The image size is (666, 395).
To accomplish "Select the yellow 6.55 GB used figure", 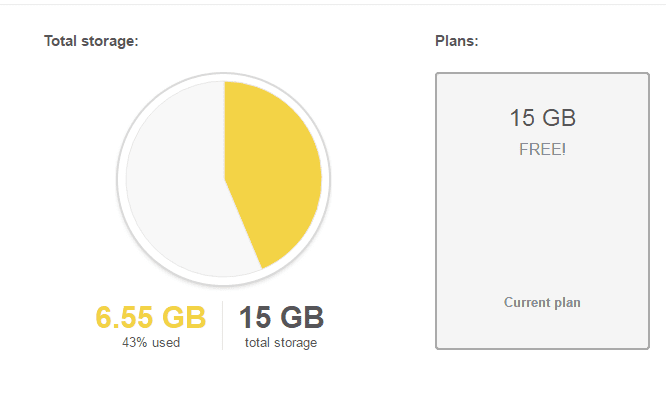I will point(150,317).
